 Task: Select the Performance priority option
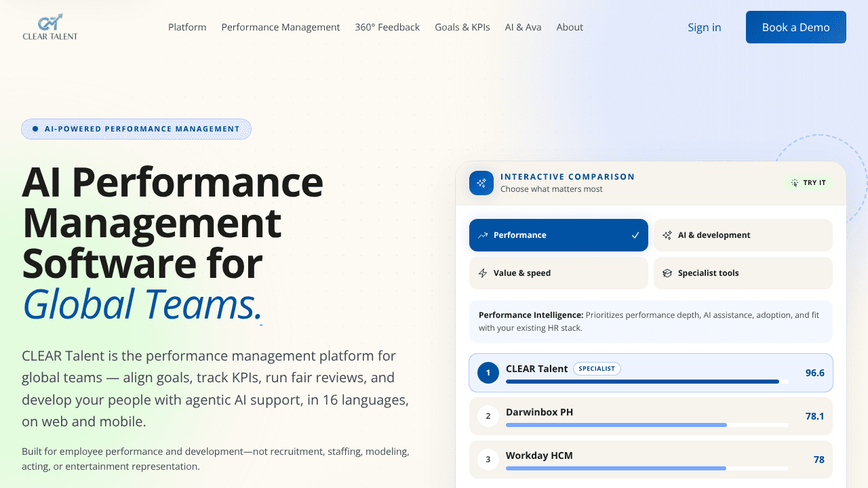(x=559, y=235)
